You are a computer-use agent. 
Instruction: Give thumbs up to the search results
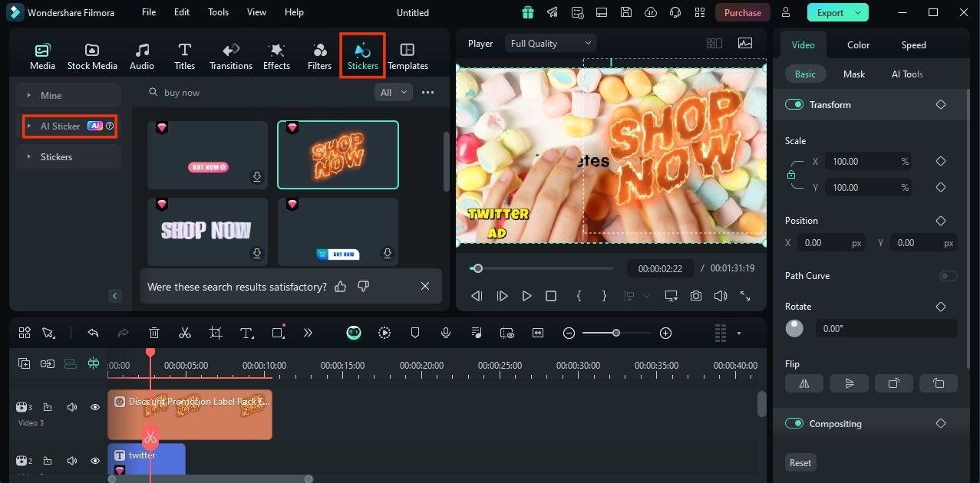pyautogui.click(x=341, y=286)
